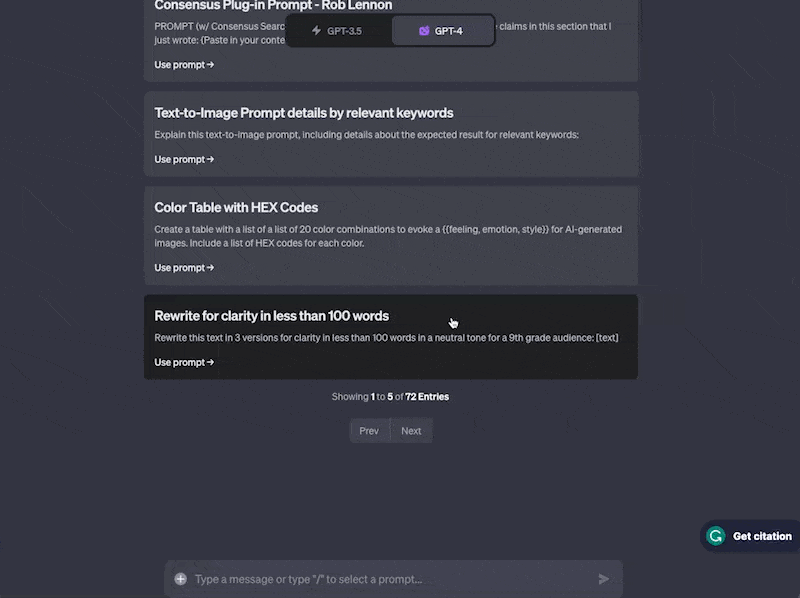
Task: Click the Rewrite this text in 3 versions description
Action: 386,338
